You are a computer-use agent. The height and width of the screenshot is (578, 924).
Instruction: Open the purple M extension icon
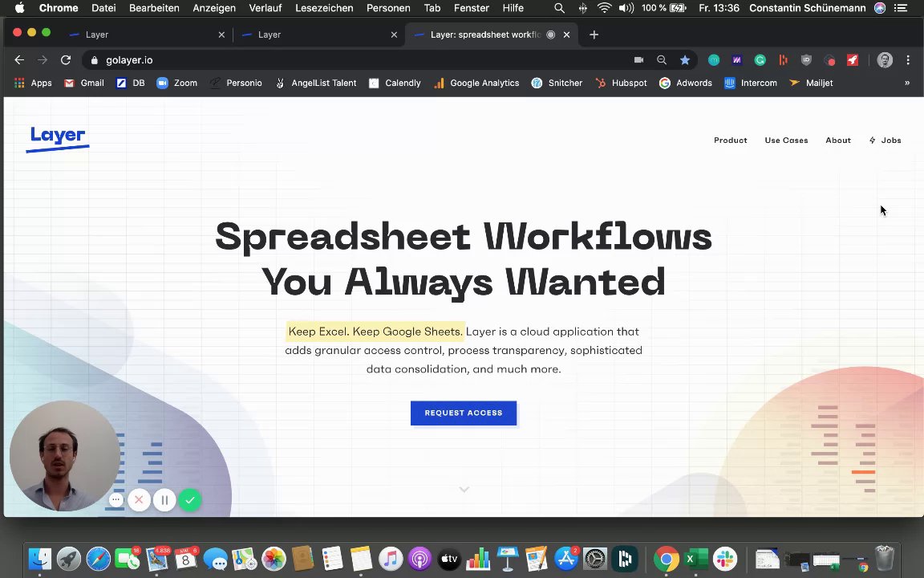click(736, 60)
